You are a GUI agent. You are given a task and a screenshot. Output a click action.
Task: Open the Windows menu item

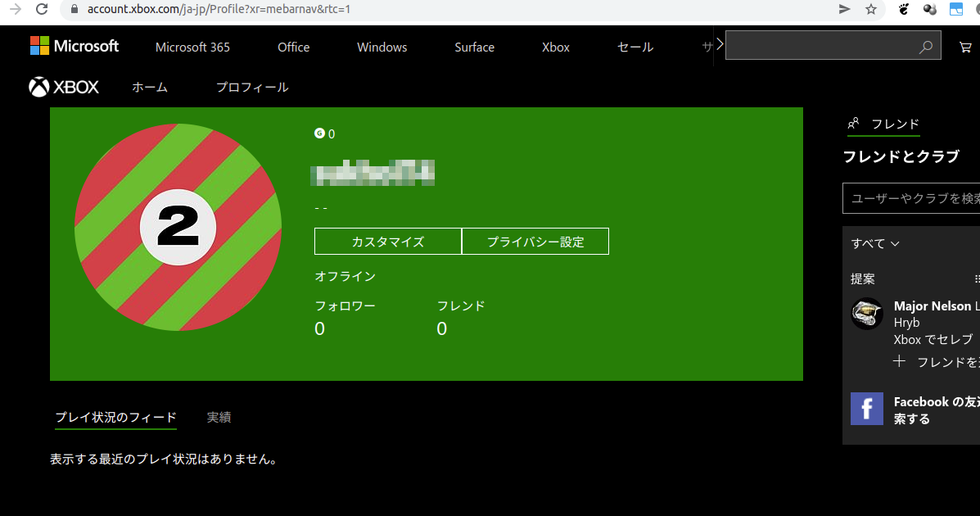(x=382, y=47)
